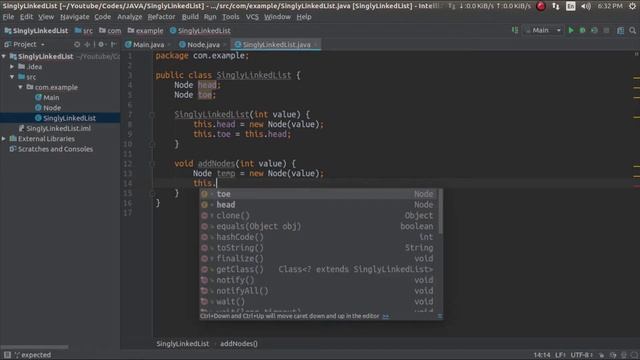
Task: Run with coverage icon in toolbar
Action: [x=594, y=30]
